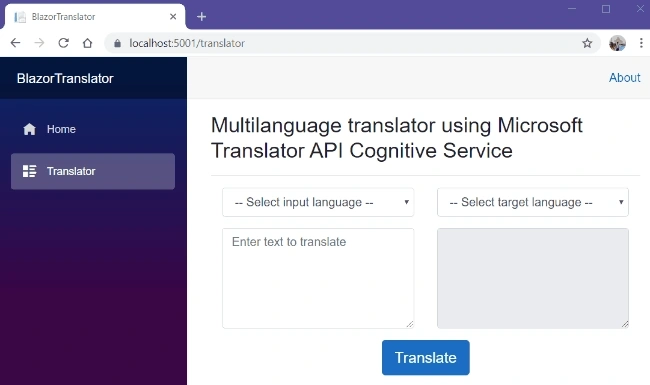
Task: Minimize the browser window
Action: (572, 9)
